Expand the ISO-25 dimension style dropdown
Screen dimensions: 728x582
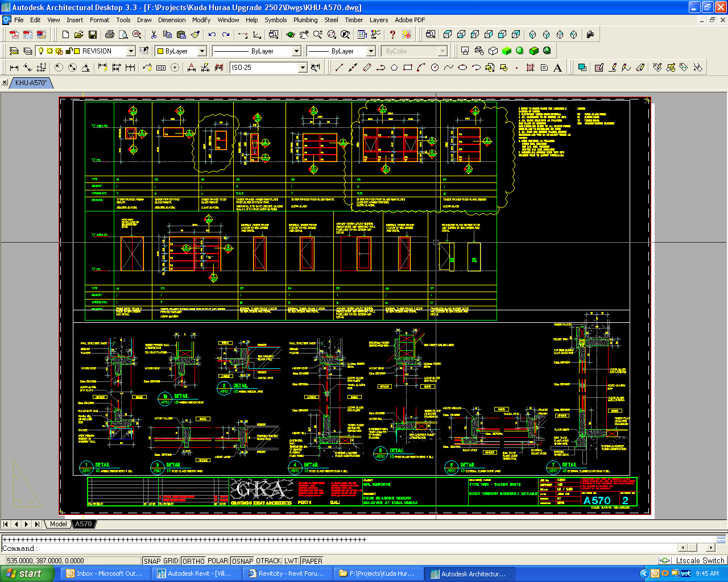303,68
